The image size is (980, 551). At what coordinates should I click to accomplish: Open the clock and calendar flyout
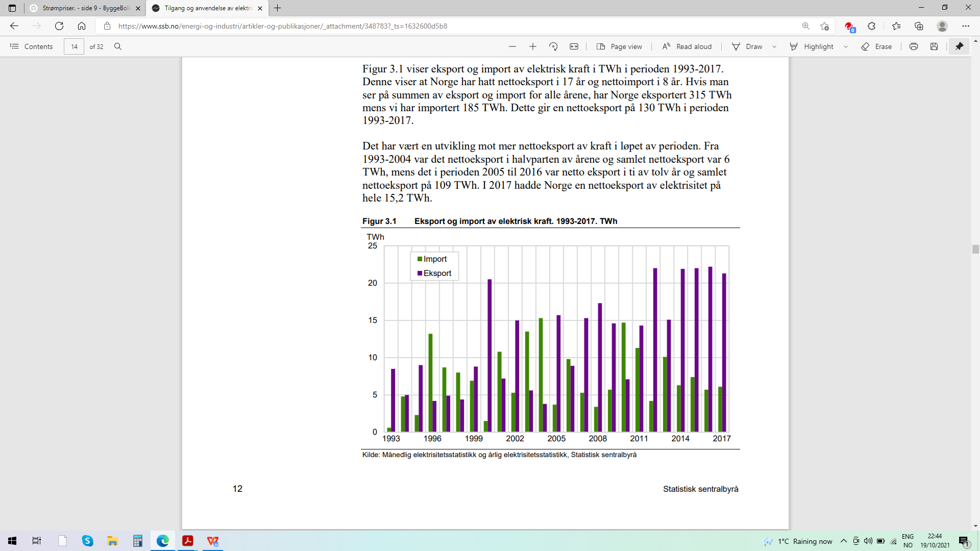coord(935,541)
